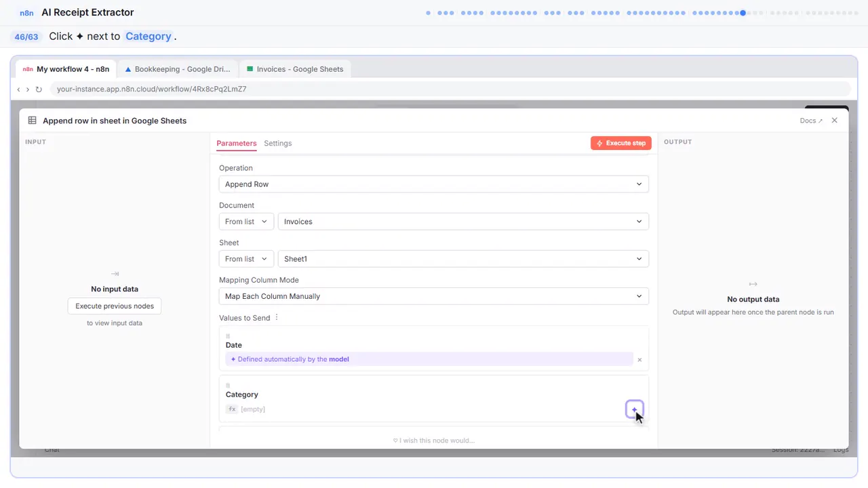
Task: Click the 'I wish this node would...' link
Action: click(434, 441)
